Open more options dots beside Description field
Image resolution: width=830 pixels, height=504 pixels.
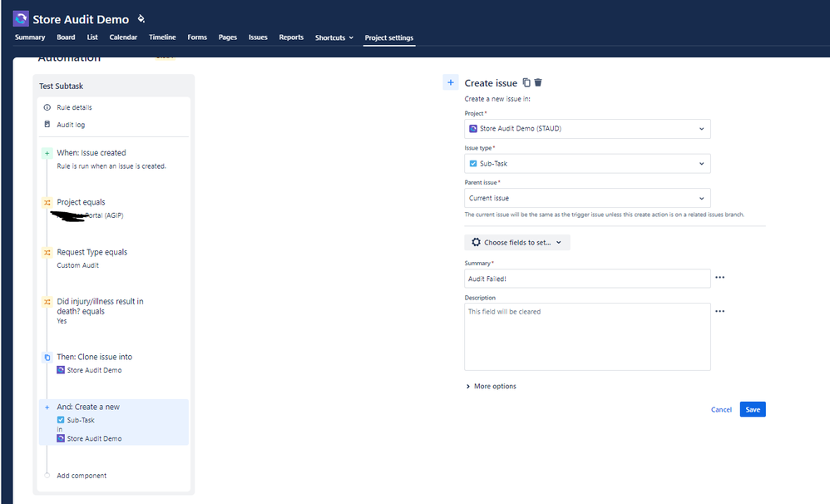pyautogui.click(x=720, y=311)
